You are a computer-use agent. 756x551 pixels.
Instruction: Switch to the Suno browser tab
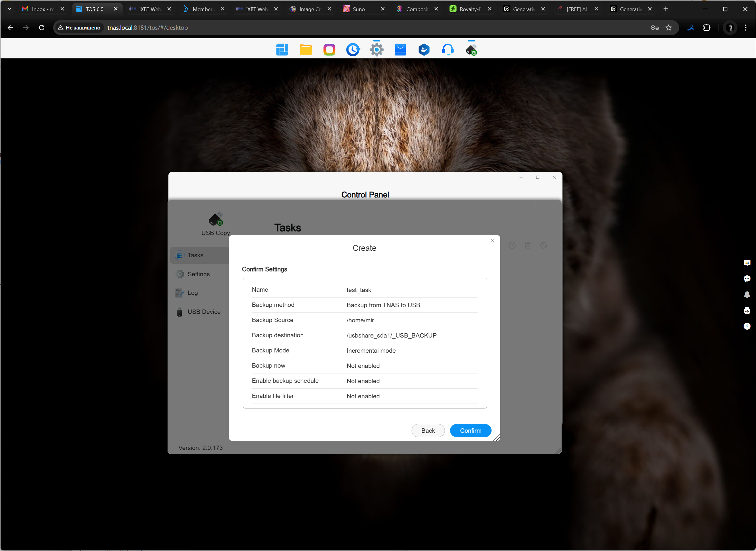[x=359, y=9]
